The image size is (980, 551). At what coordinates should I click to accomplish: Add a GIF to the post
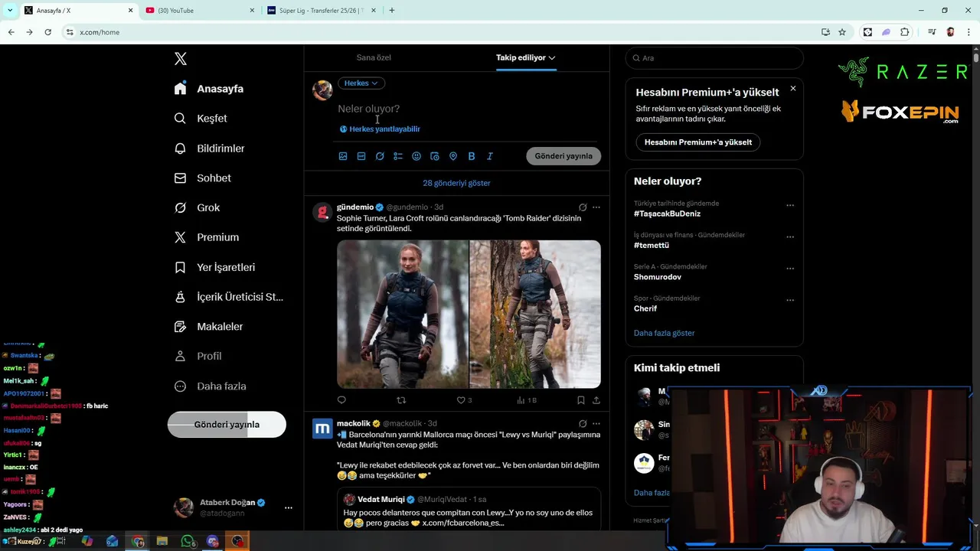pos(361,156)
